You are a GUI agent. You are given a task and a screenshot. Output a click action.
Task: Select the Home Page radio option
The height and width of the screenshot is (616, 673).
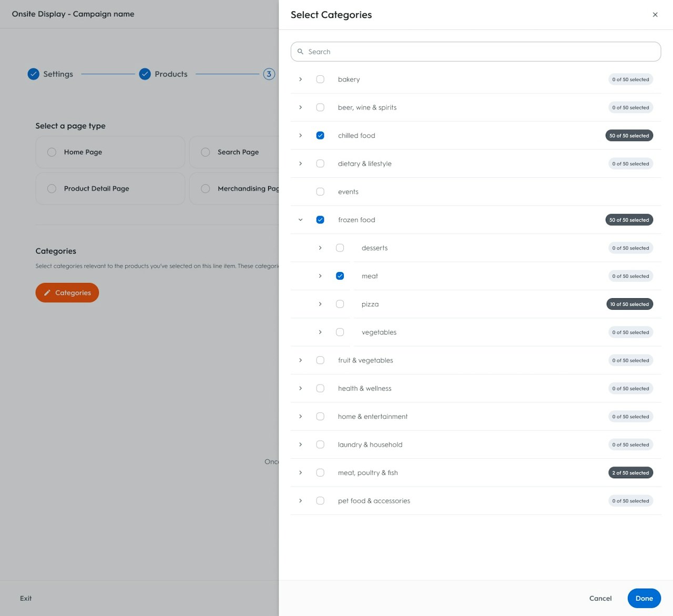[x=52, y=152]
